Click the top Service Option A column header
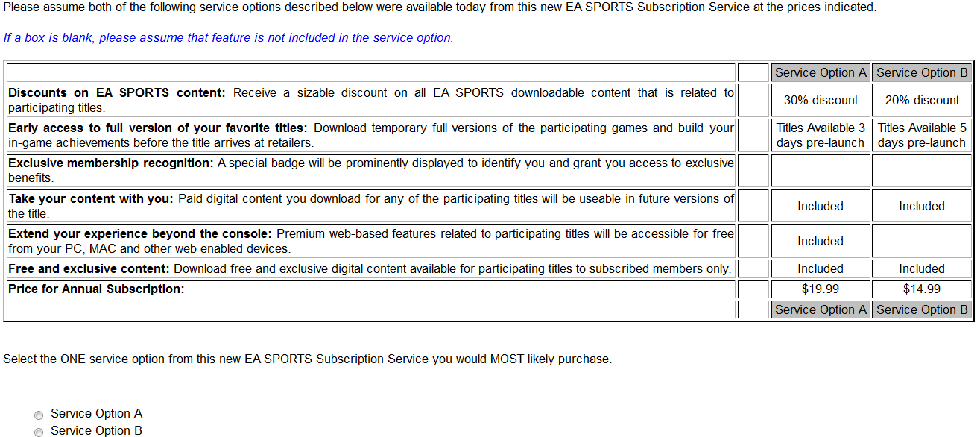Screen dimensions: 980x437 click(x=821, y=72)
